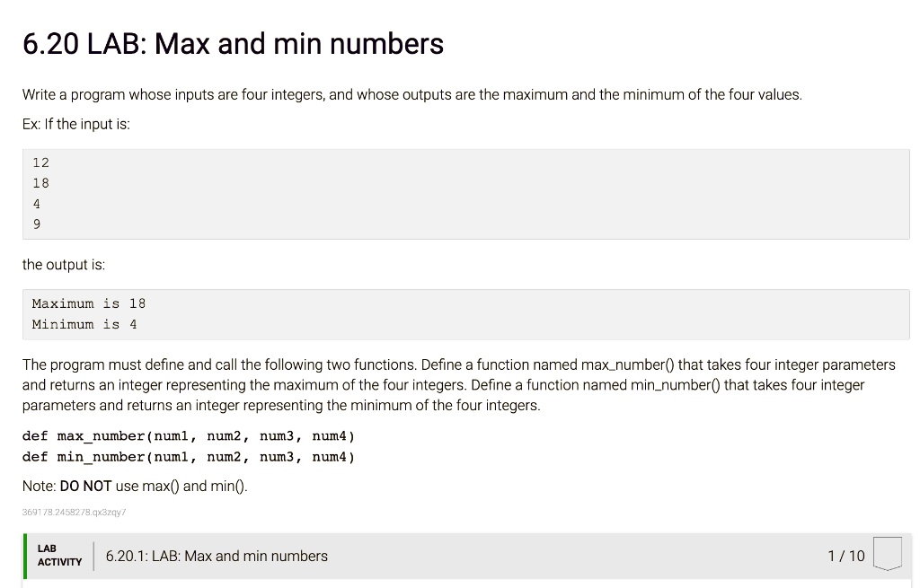Click the 1 / 10 score indicator
The image size is (920, 588).
click(845, 556)
